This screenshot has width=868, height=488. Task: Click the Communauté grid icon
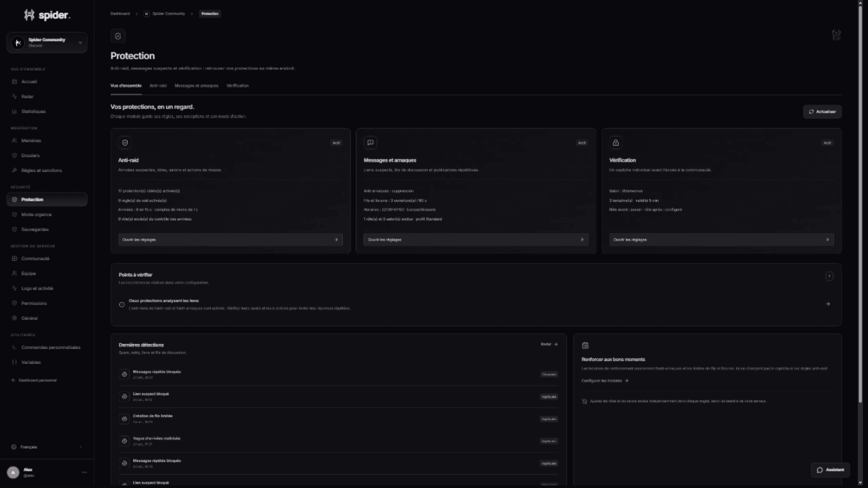[x=14, y=259]
